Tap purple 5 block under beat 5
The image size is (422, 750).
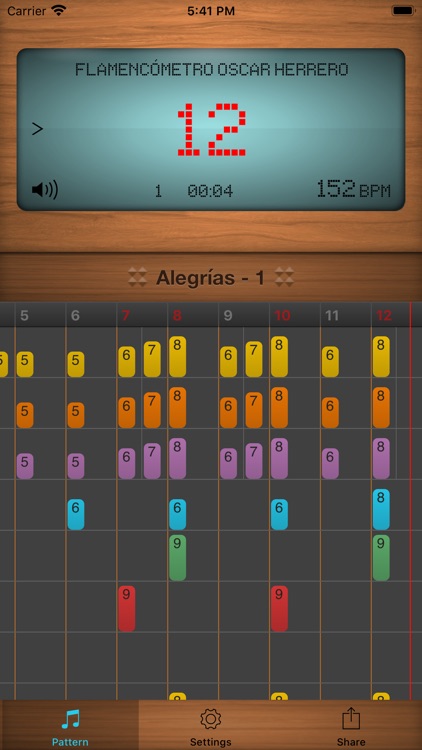click(25, 466)
